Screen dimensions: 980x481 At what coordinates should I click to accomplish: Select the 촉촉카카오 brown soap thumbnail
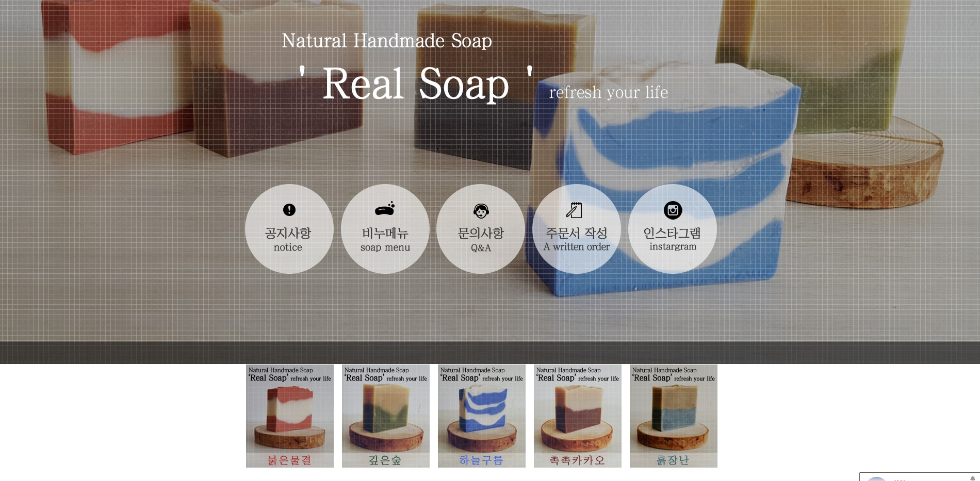tap(578, 416)
